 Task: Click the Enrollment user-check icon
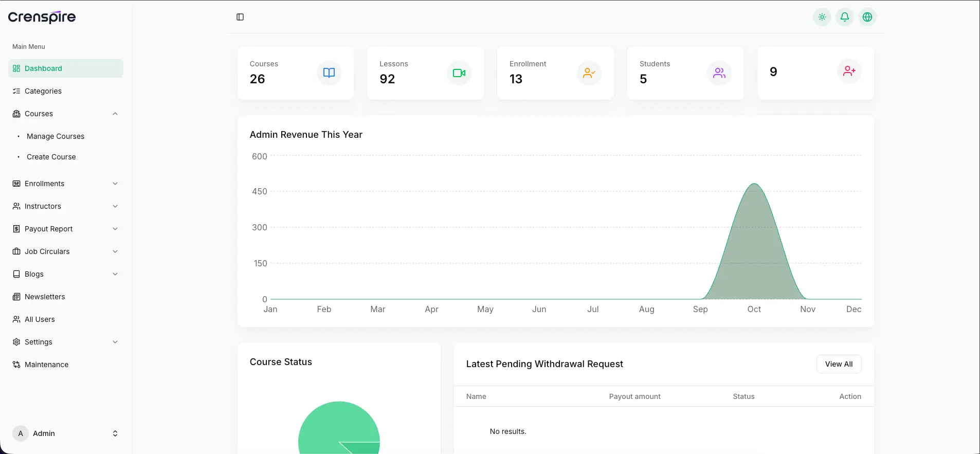point(589,73)
